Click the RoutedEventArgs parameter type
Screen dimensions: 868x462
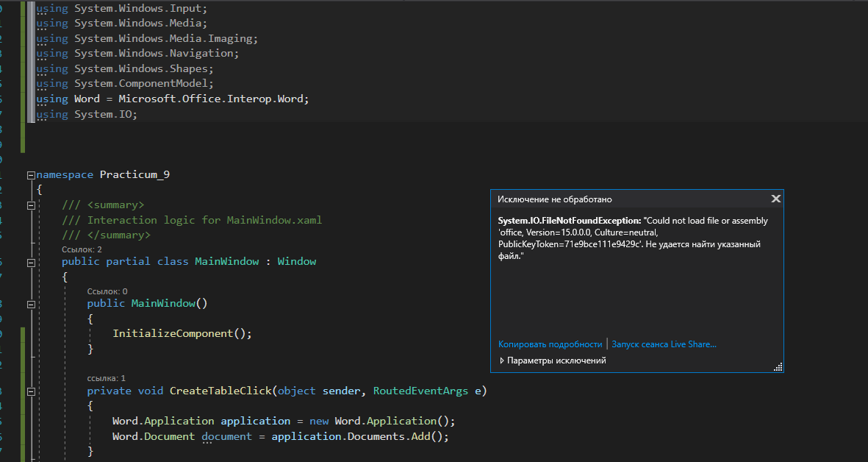click(x=420, y=391)
